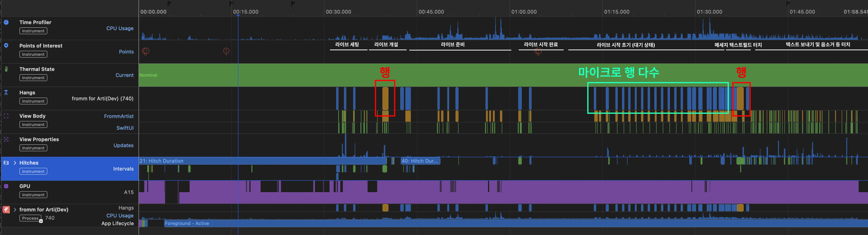Viewport: 868px width, 235px height.
Task: Click the 00:45.000 ruler time label
Action: pos(431,12)
